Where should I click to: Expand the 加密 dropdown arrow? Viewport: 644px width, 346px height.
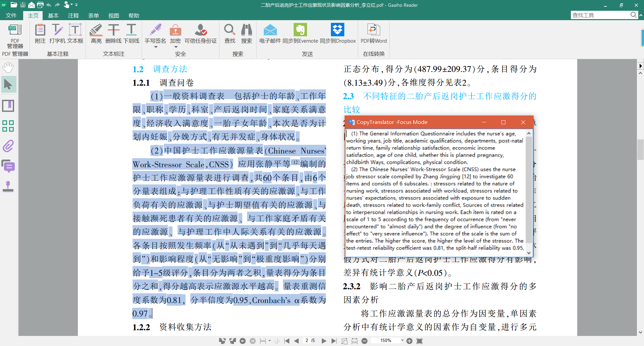[176, 47]
